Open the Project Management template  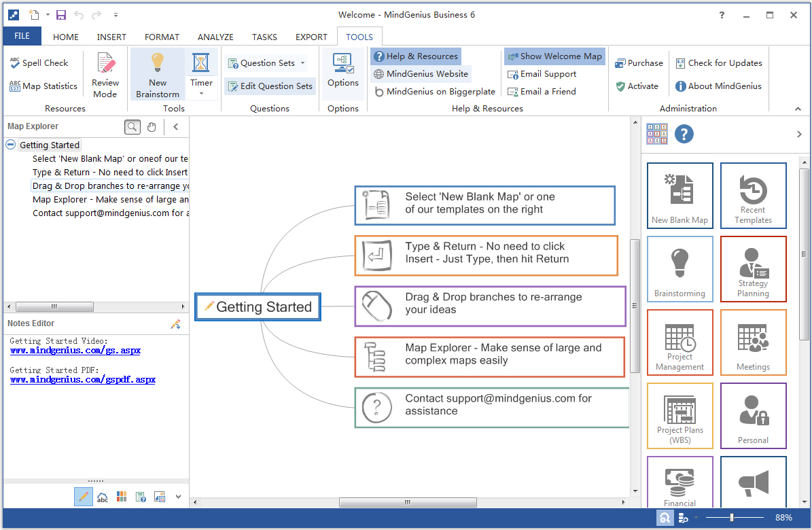(x=680, y=342)
